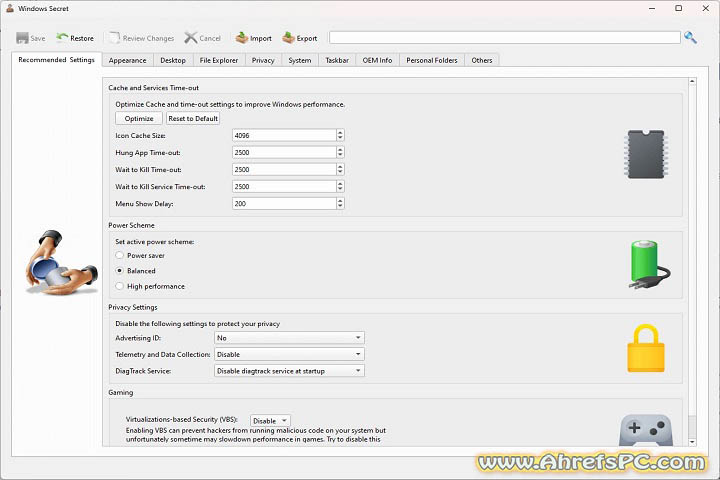Click the vertical scrollbar thumb
Screen dimensions: 720x480
click(x=692, y=425)
